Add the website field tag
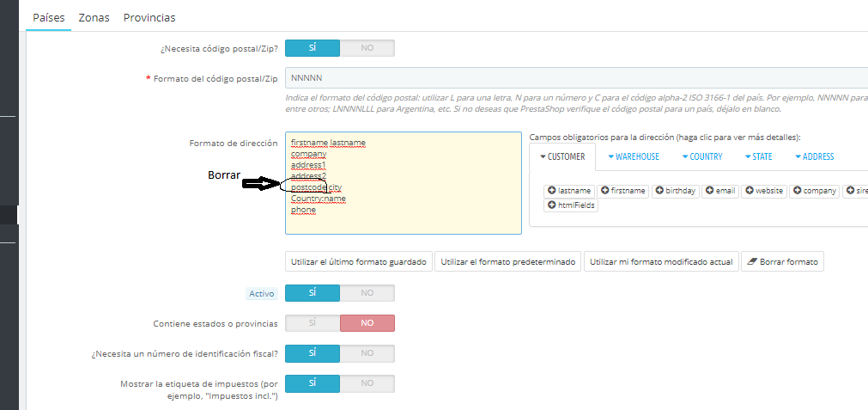This screenshot has height=410, width=868. pyautogui.click(x=764, y=191)
